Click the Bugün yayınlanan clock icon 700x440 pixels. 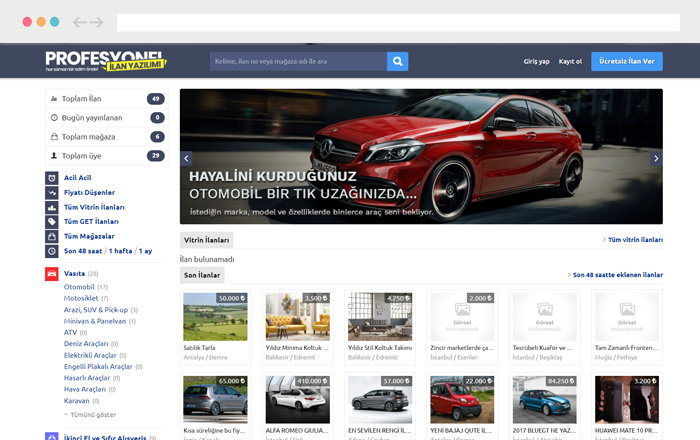(54, 118)
